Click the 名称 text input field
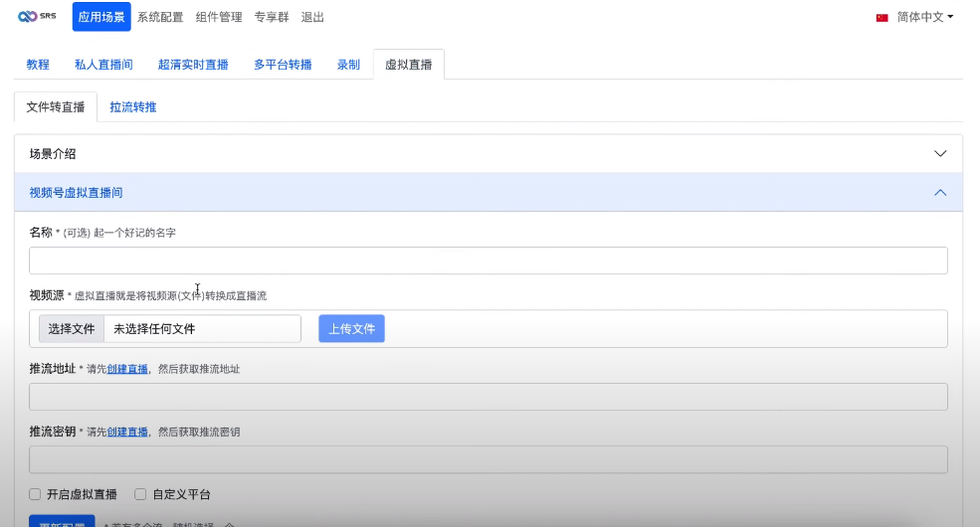The image size is (980, 527). [x=488, y=261]
